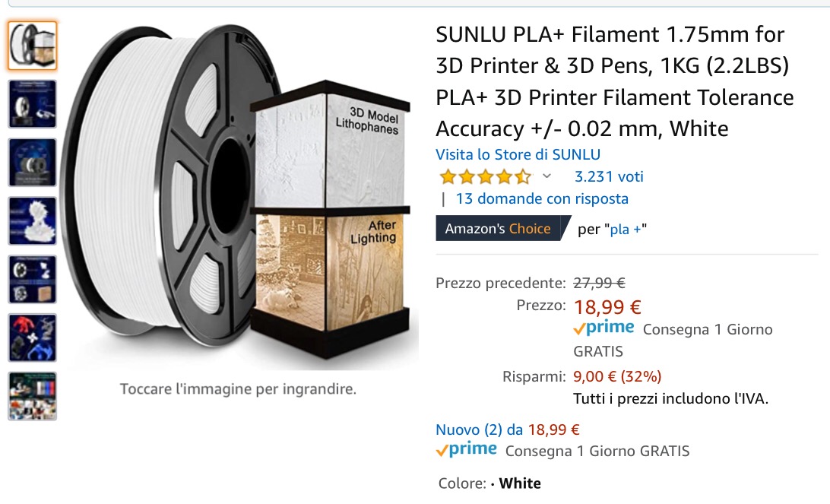This screenshot has width=830, height=504.
Task: Open the fifth thumbnail with spool and box
Action: coord(32,280)
